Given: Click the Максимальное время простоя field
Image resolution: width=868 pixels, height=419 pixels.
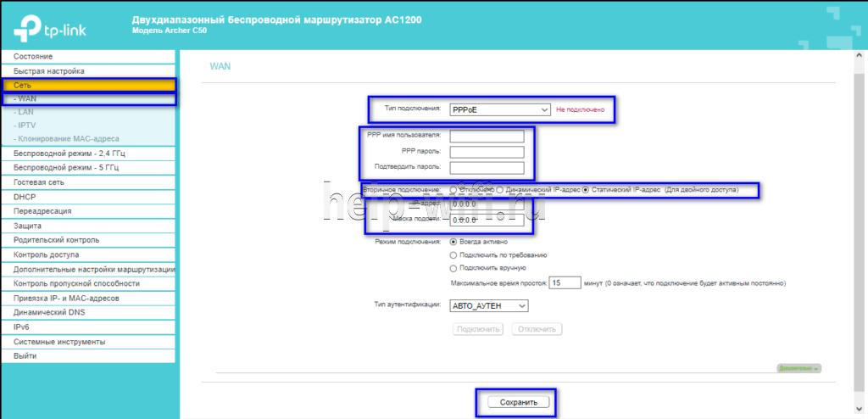Looking at the screenshot, I should tap(565, 282).
